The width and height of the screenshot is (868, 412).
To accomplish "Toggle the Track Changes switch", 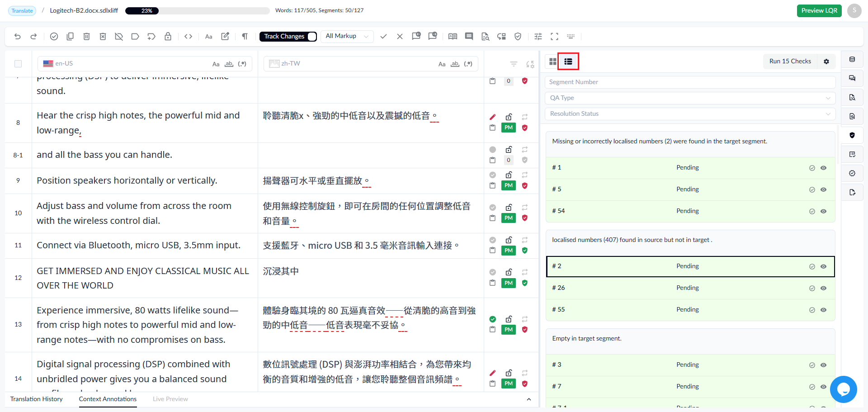I will tap(312, 37).
